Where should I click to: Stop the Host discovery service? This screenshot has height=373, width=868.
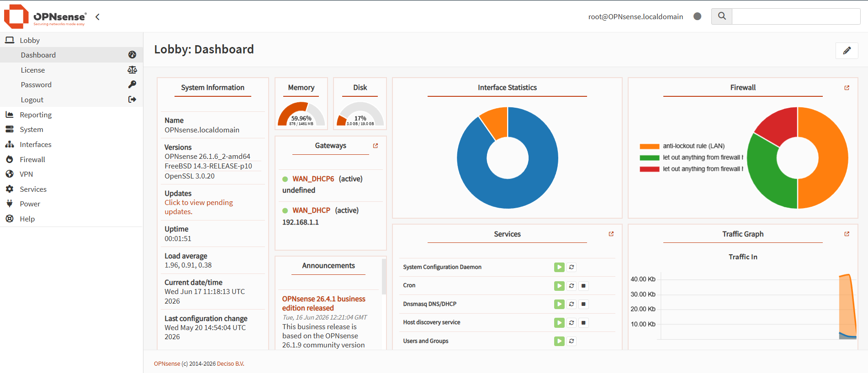583,323
